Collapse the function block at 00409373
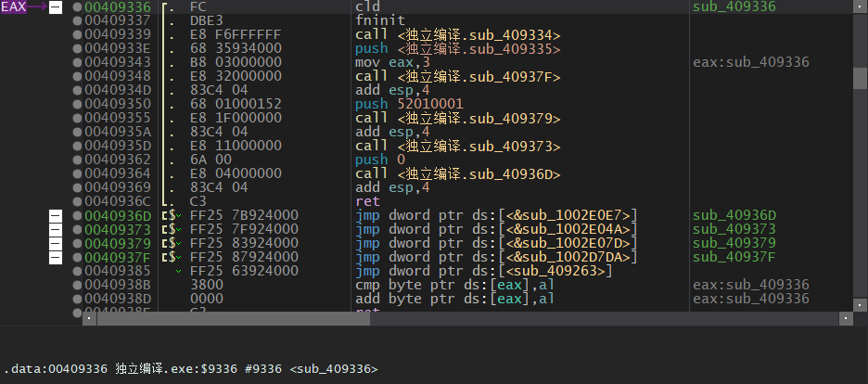The height and width of the screenshot is (384, 868). coord(56,229)
